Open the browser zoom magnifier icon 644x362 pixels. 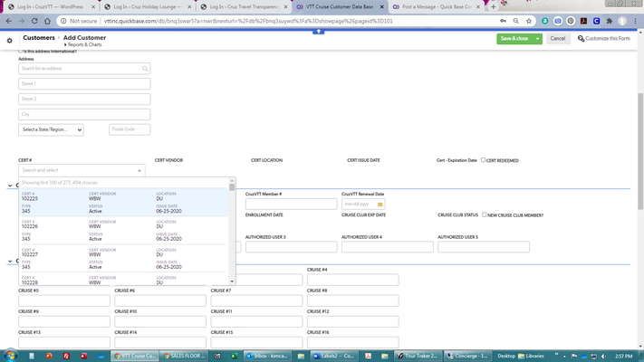tap(516, 21)
